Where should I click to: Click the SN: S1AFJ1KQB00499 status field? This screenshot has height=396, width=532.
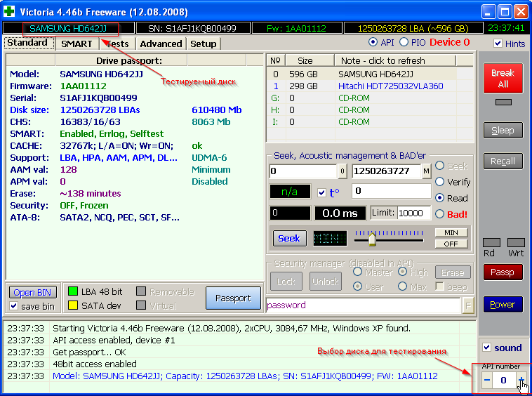[193, 28]
